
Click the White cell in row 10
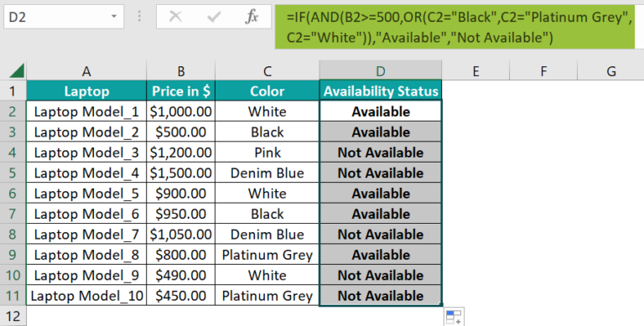(x=267, y=276)
